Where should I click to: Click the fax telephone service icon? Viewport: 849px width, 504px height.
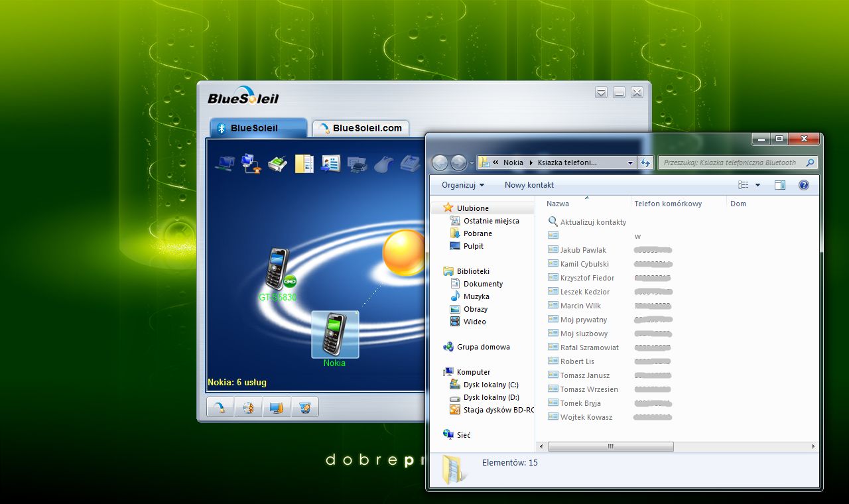(411, 162)
